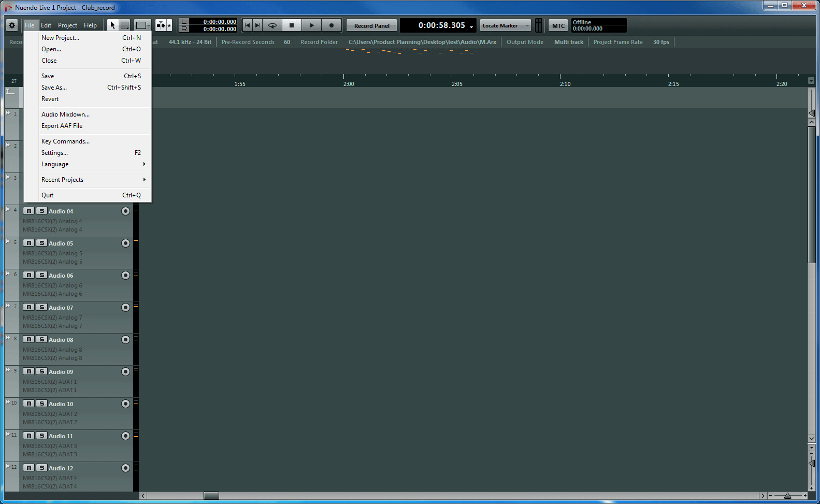The image size is (820, 504).
Task: Open the time format arrow beside time display
Action: [471, 27]
